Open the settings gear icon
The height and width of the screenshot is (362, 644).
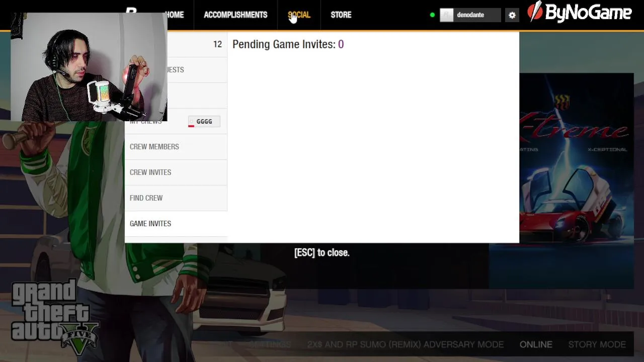click(512, 15)
